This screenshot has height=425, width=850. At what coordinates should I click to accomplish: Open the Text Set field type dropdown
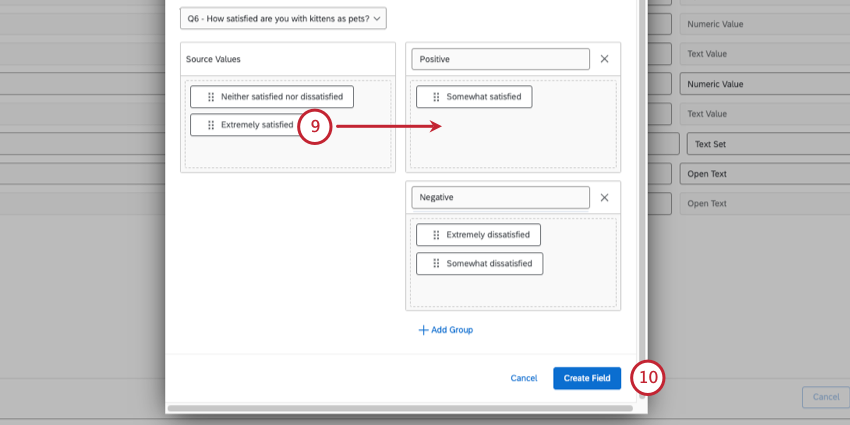(x=768, y=144)
